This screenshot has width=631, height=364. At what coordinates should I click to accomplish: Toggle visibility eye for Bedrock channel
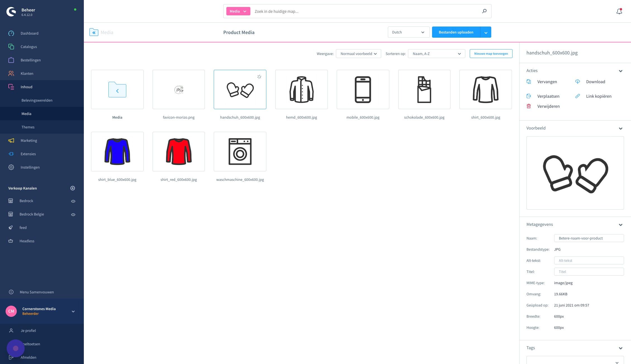(73, 201)
